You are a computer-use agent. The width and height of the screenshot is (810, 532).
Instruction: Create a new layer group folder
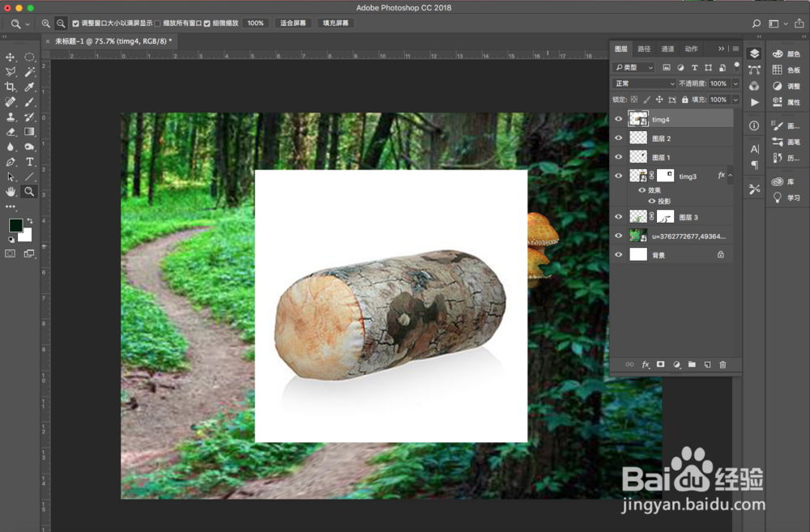click(x=692, y=364)
